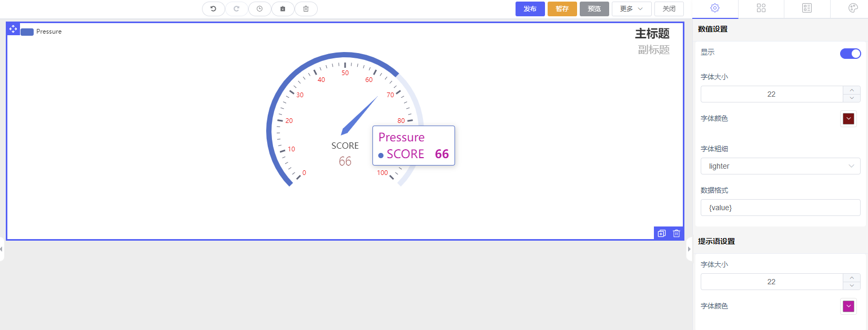Screen dimensions: 868x330
Task: Click the undo arrow icon
Action: [x=213, y=9]
